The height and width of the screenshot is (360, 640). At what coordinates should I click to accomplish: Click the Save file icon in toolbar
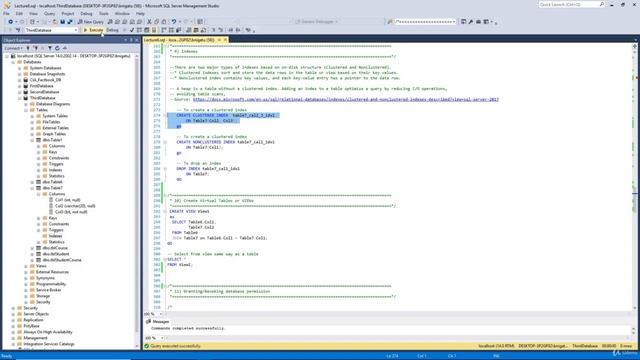[62, 22]
